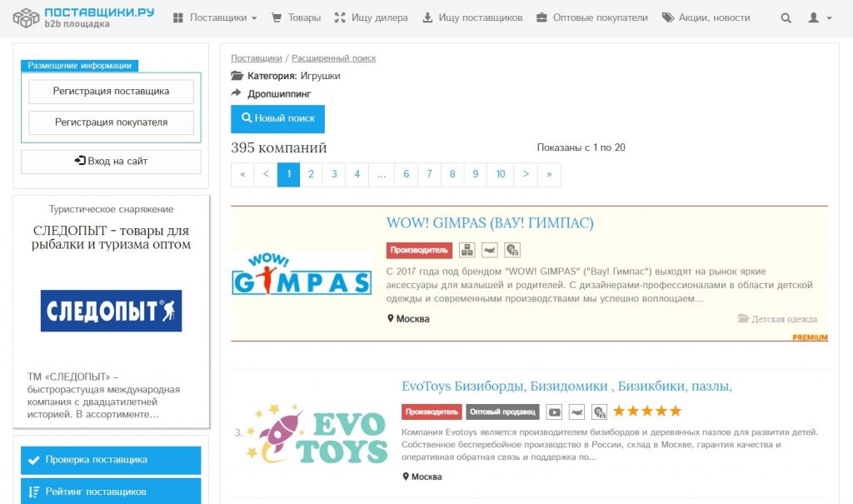Open Рейтинг поставщиков button
853x504 pixels.
click(111, 492)
